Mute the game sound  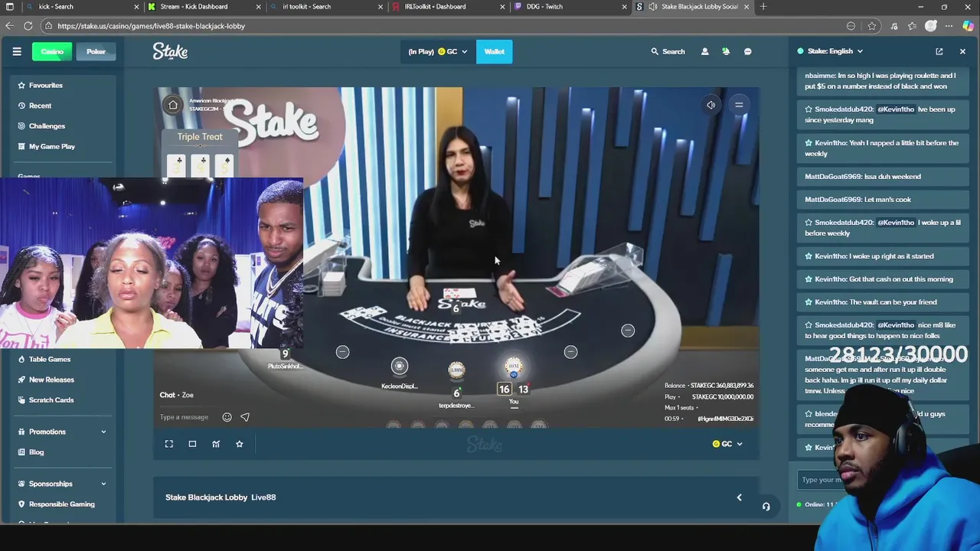[710, 105]
